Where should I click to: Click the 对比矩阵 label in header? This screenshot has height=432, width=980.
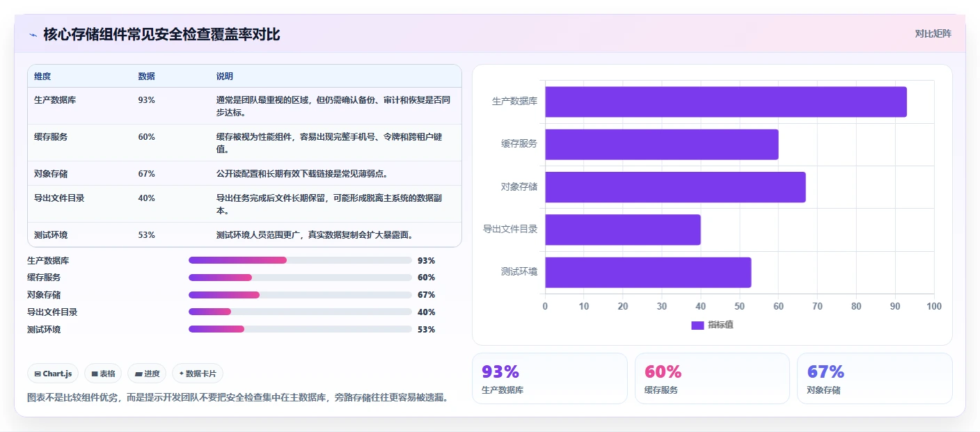click(x=933, y=33)
